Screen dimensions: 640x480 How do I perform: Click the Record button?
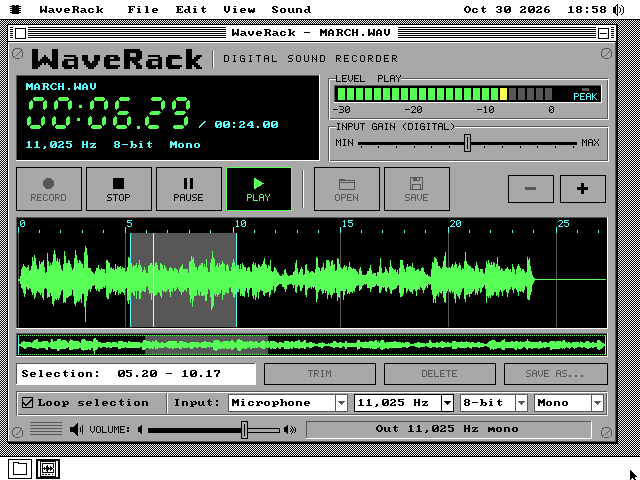pyautogui.click(x=49, y=189)
